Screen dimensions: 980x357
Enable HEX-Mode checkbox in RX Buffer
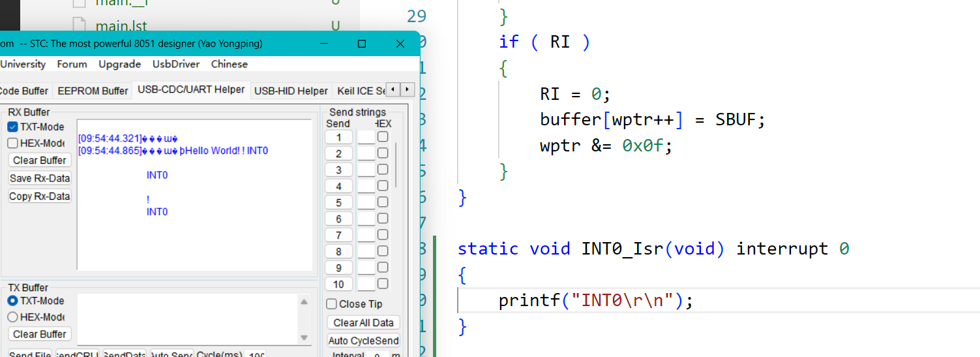tap(12, 143)
